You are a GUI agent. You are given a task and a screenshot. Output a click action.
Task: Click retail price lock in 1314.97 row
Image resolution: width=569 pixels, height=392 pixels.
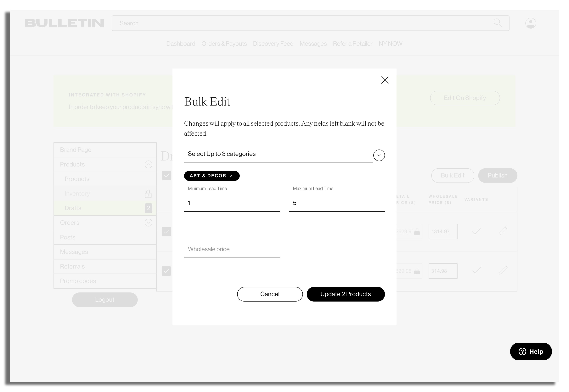[x=417, y=232]
